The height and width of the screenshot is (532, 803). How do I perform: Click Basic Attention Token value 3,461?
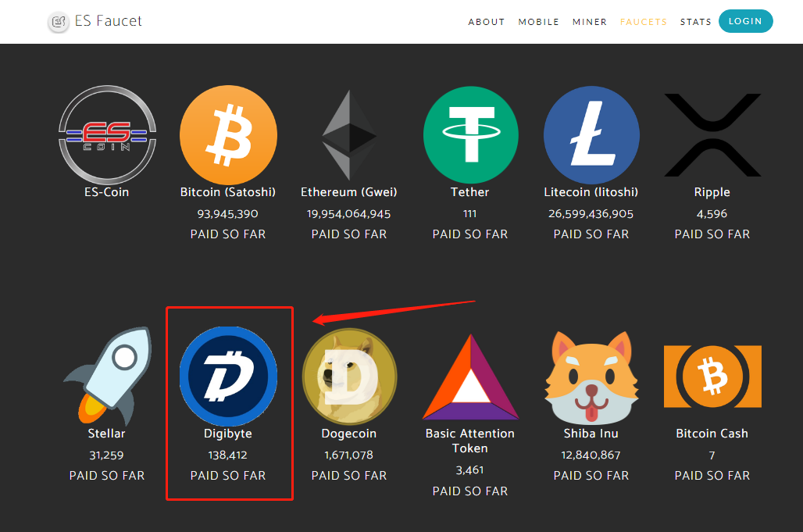pos(469,470)
